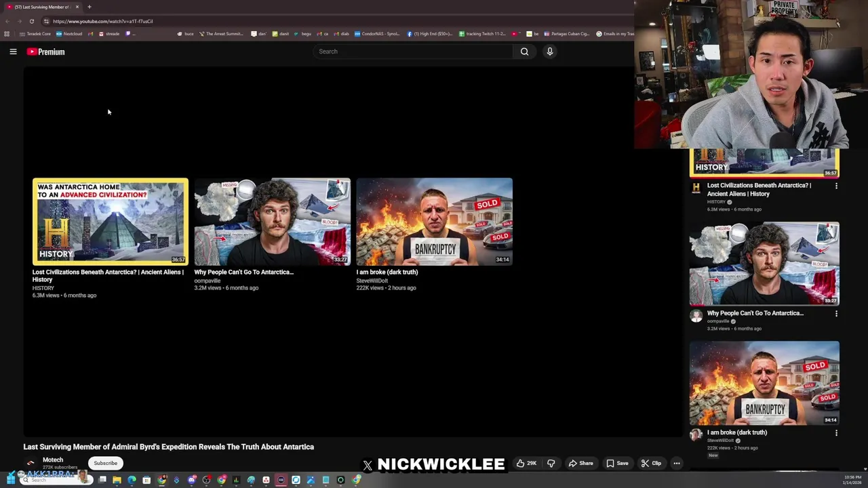
Task: Go forward with the browser forward arrow
Action: click(x=19, y=21)
